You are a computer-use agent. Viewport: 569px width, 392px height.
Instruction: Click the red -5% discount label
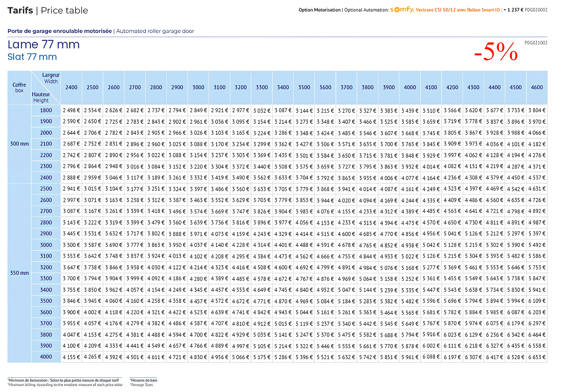tap(496, 51)
